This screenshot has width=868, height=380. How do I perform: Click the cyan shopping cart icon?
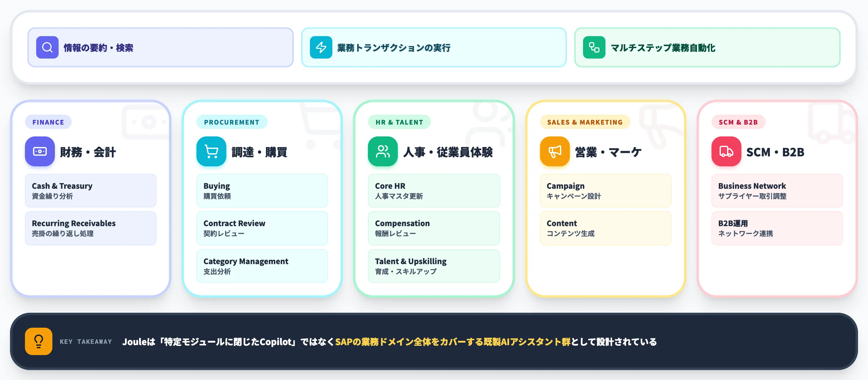[211, 151]
